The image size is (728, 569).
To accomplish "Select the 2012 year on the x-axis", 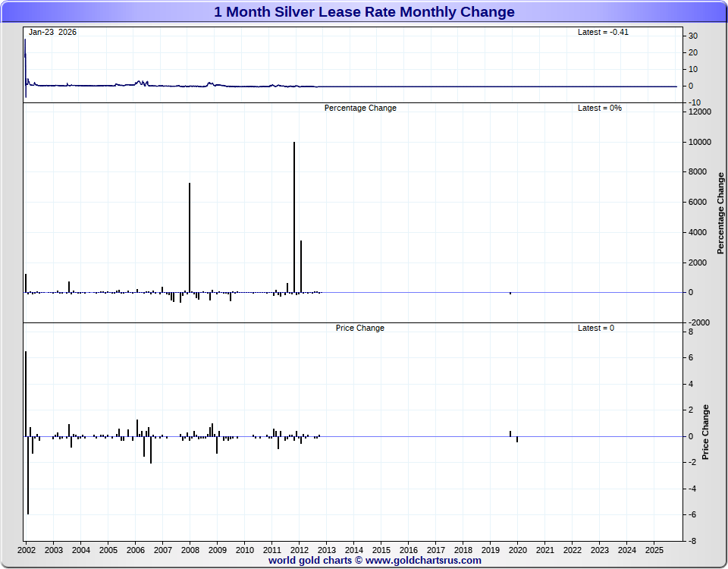I will tap(300, 549).
